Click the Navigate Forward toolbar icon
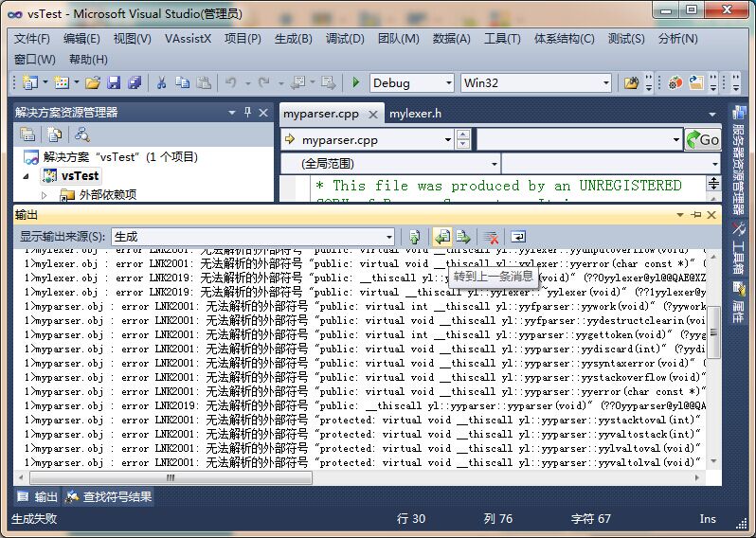This screenshot has height=538, width=756. click(329, 83)
